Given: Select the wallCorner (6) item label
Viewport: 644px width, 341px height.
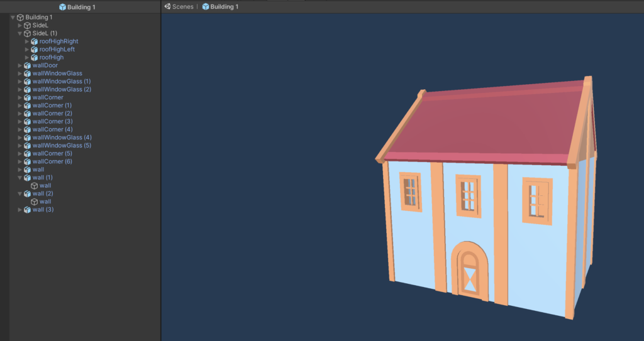Looking at the screenshot, I should (52, 161).
